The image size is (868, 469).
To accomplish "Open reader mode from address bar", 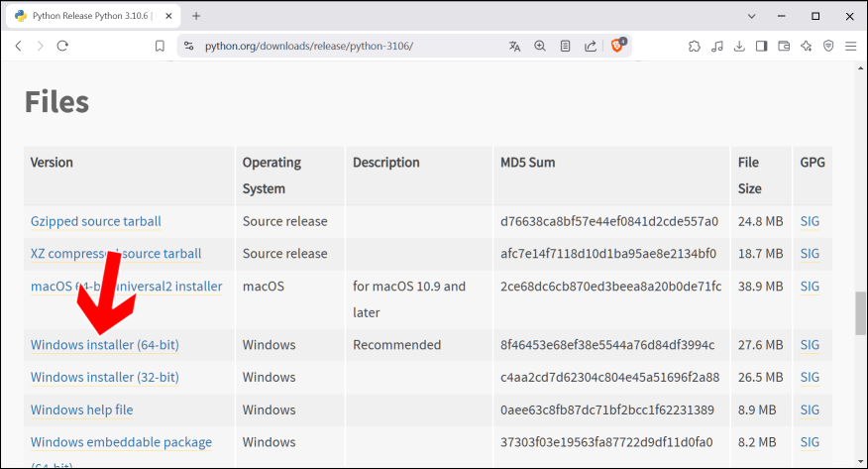I will [x=565, y=46].
